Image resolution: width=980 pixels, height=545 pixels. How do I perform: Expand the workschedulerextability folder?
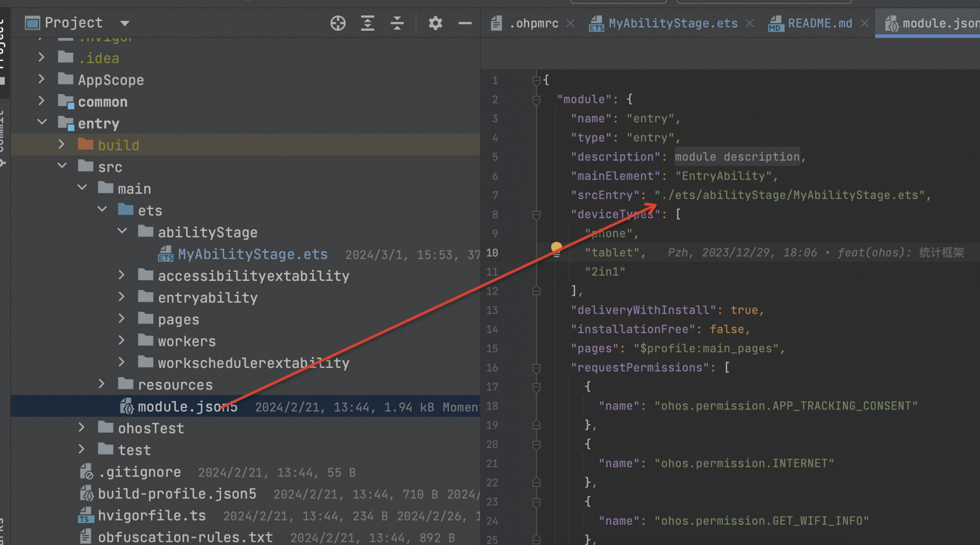click(121, 362)
